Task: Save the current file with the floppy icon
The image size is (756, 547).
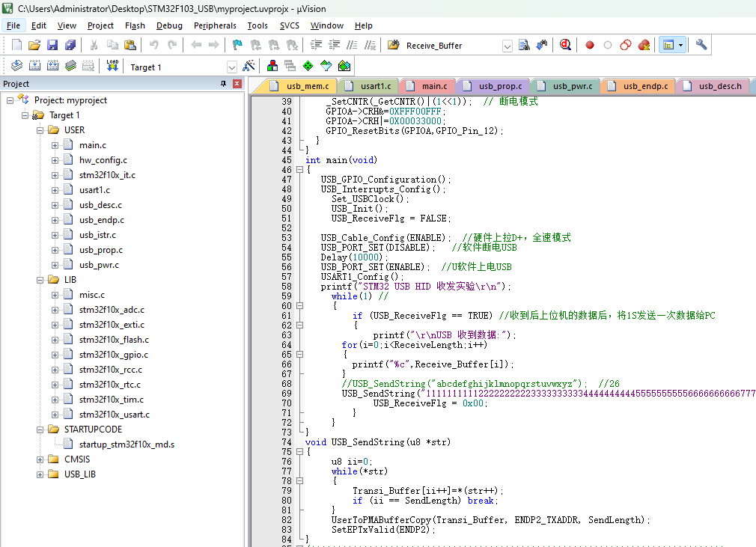Action: pyautogui.click(x=52, y=46)
